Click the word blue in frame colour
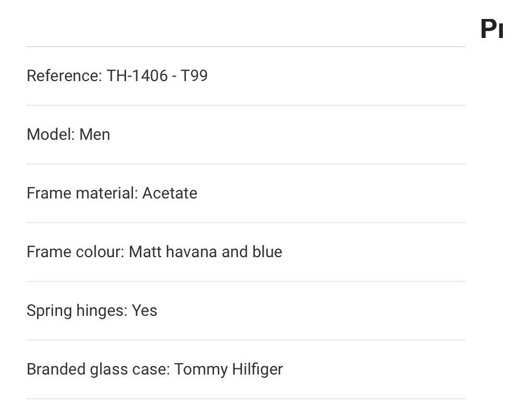 point(267,251)
